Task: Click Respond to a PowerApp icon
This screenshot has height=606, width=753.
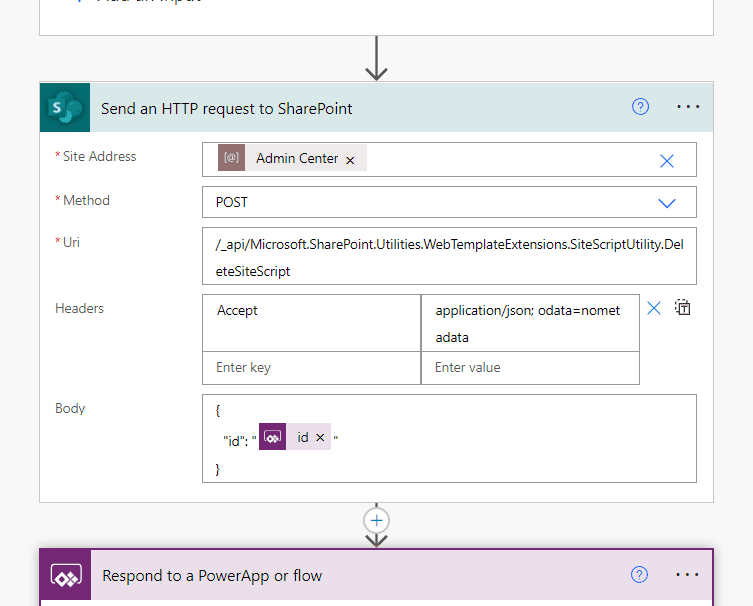Action: click(x=66, y=575)
